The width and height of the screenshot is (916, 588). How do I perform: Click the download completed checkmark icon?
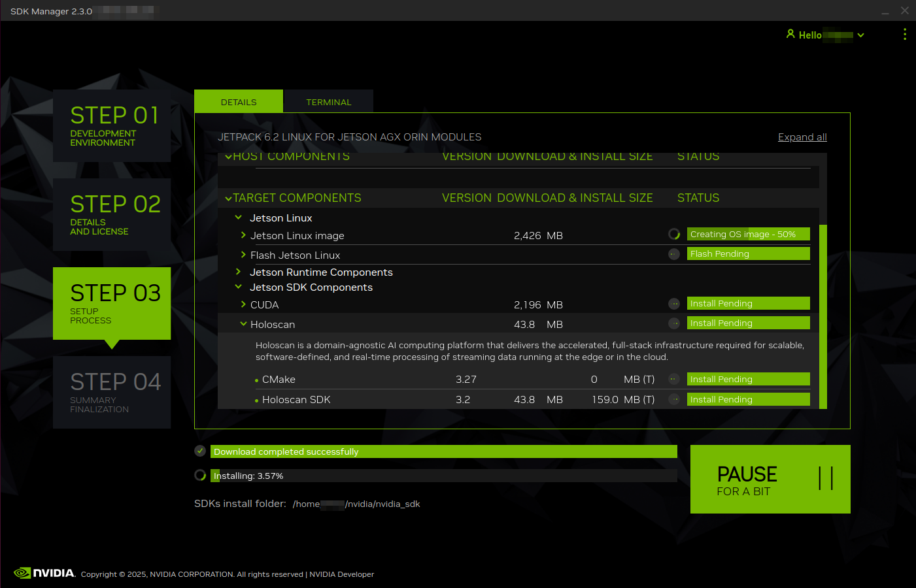(200, 451)
